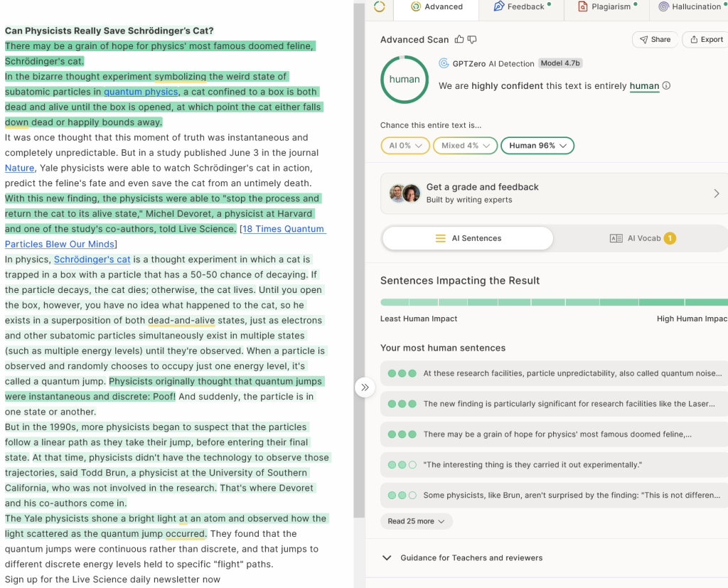
Task: Click the underlined word 'symbolizing' in the article
Action: 180,77
